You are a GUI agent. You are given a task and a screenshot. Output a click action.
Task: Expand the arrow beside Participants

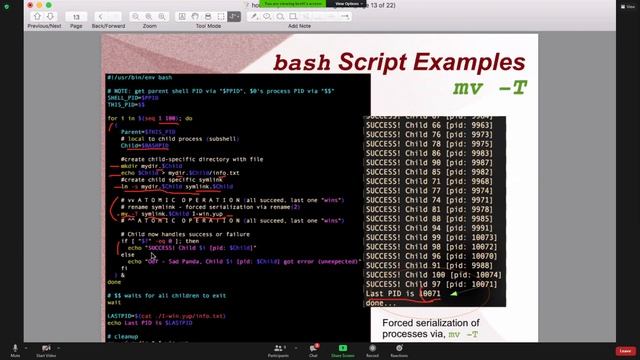pos(296,348)
